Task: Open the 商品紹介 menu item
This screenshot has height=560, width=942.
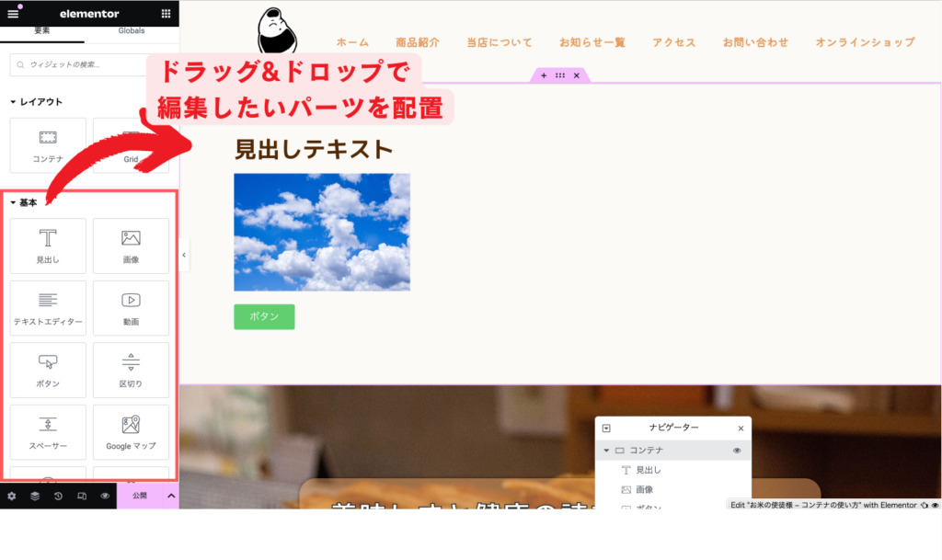Action: [x=418, y=42]
